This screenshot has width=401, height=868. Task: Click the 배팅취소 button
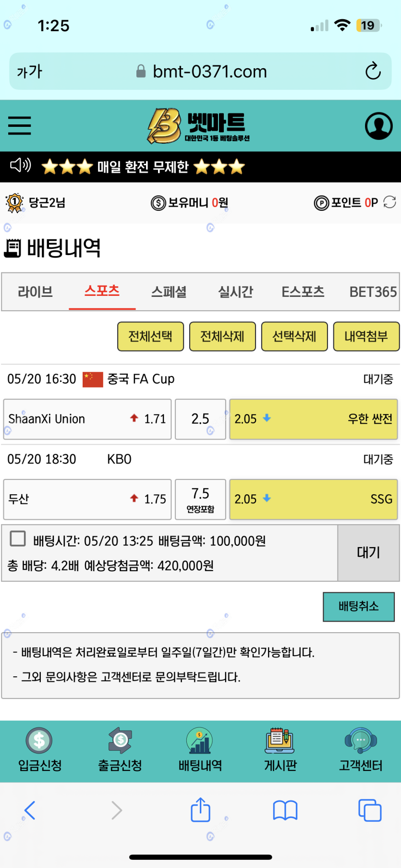(358, 607)
